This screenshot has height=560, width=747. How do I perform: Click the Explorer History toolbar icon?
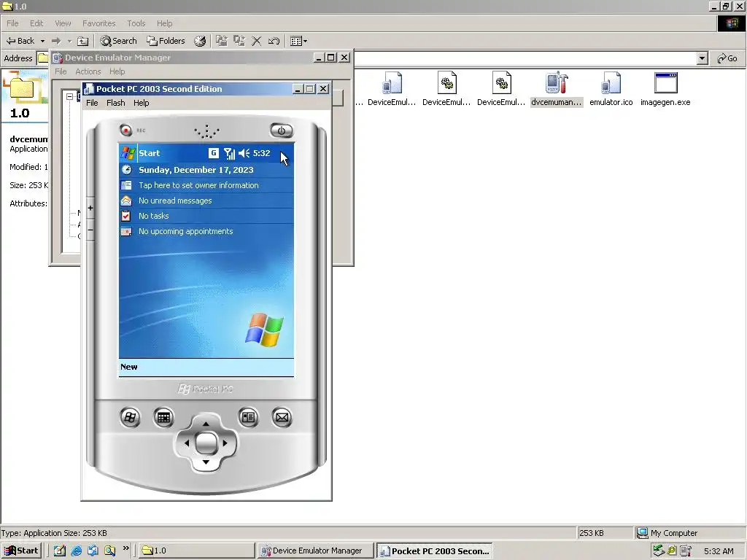[200, 41]
